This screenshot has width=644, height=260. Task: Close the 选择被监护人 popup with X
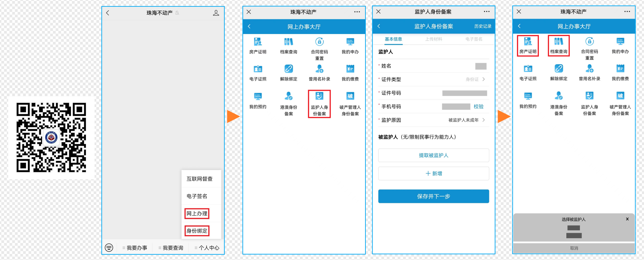627,219
